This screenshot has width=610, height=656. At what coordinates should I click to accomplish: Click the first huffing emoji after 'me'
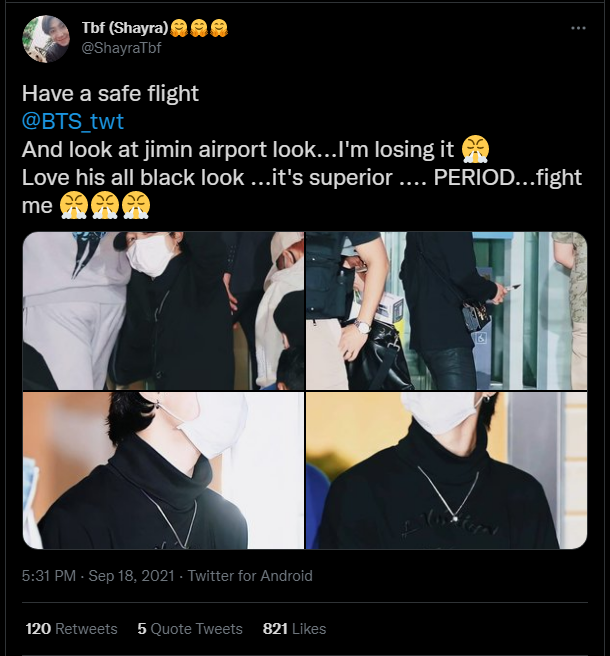74,205
